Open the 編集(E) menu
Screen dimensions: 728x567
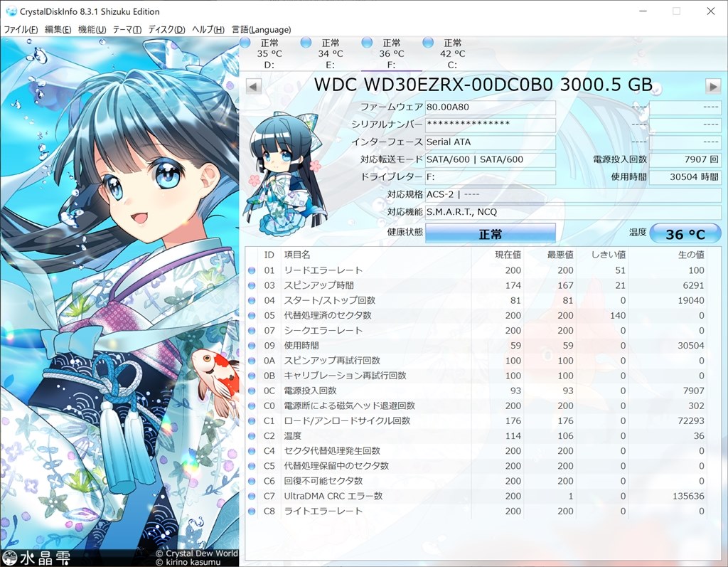coord(58,29)
